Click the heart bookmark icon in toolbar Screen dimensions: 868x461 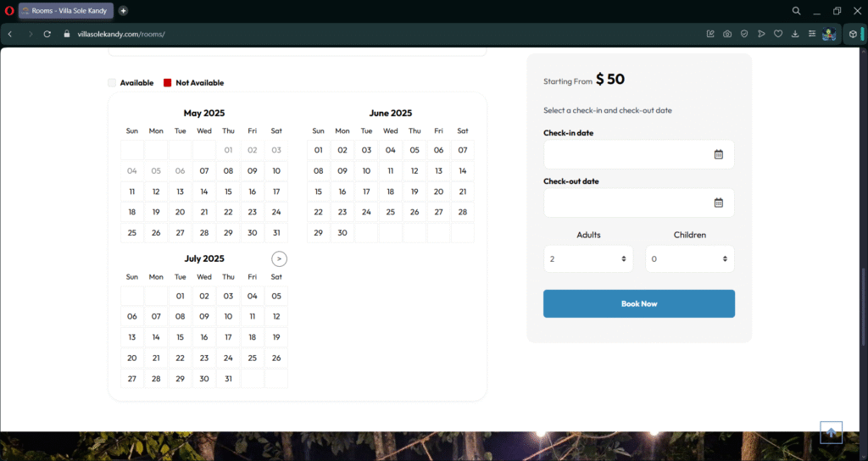tap(778, 34)
